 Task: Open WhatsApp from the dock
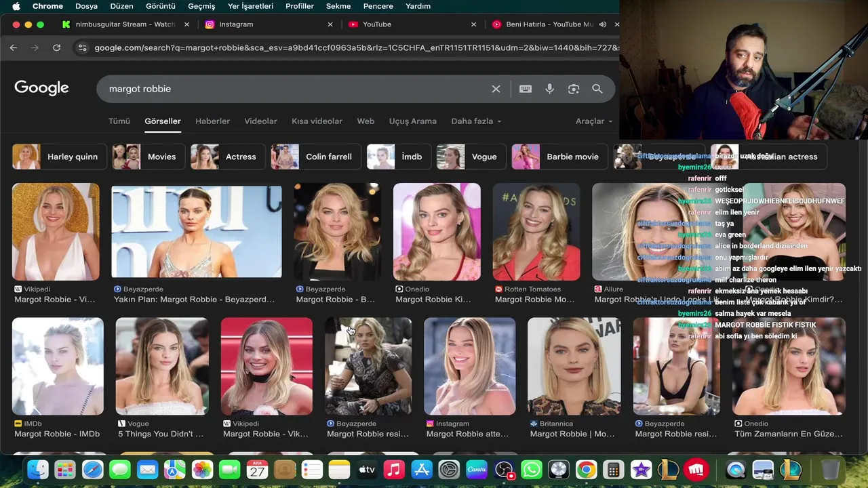point(532,469)
